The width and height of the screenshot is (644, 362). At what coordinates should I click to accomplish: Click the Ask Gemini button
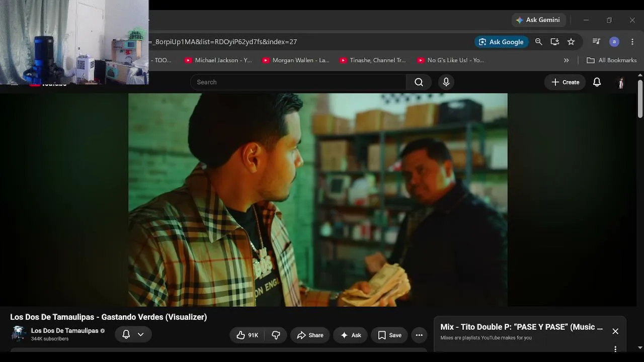538,20
